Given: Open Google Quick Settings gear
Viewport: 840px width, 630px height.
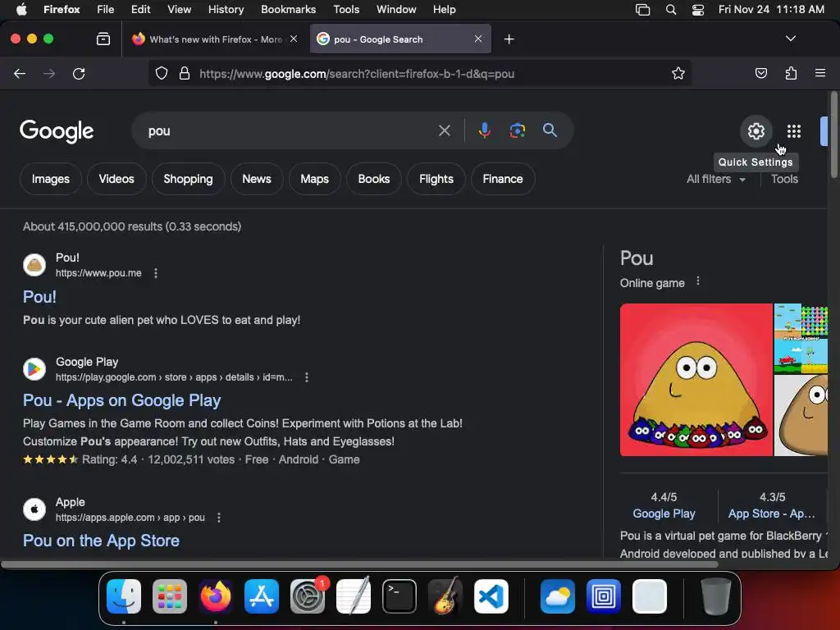Looking at the screenshot, I should (x=756, y=130).
